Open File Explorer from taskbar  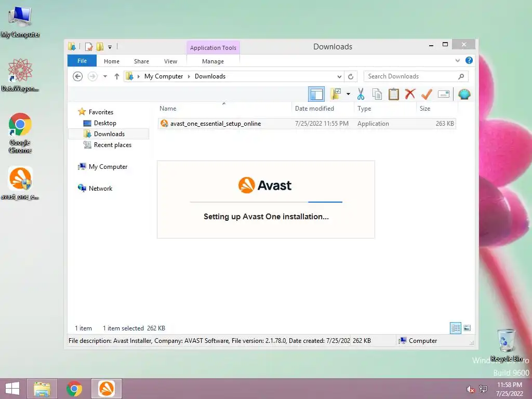42,389
